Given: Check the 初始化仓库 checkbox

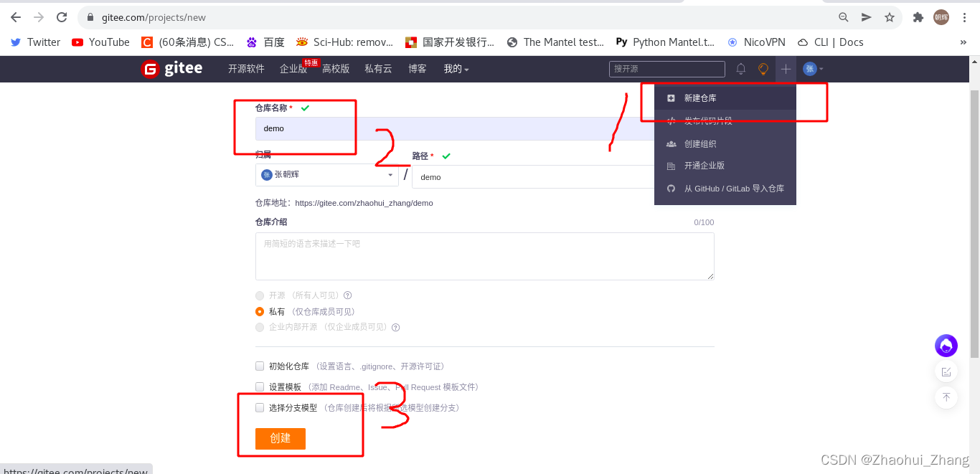Looking at the screenshot, I should coord(260,366).
